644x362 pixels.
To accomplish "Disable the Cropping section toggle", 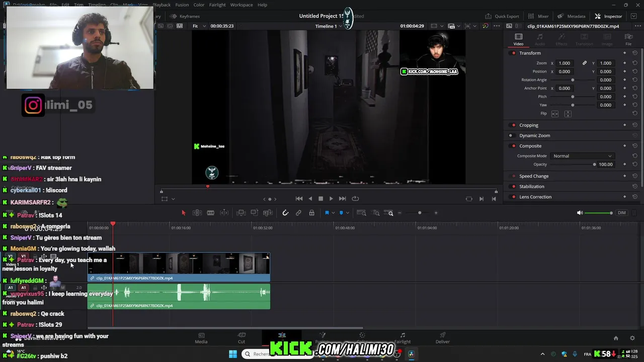I will coord(513,125).
